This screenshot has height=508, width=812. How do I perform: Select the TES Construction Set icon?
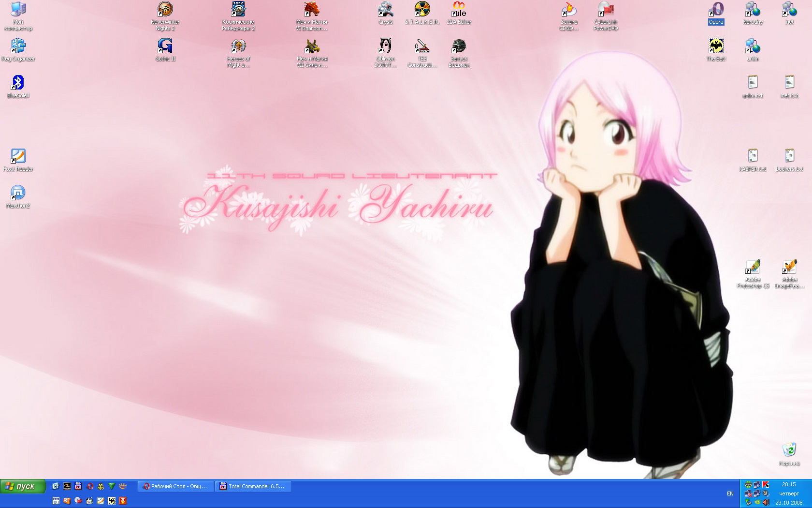tap(422, 53)
